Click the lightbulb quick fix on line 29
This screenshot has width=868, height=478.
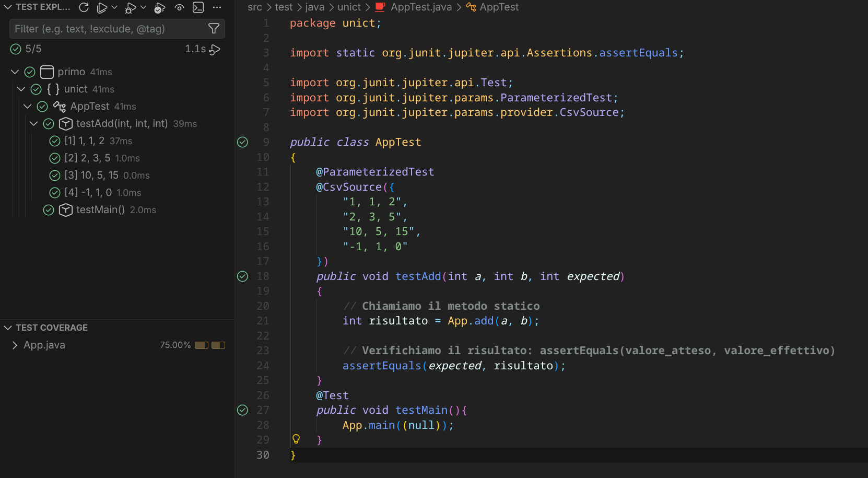tap(296, 439)
